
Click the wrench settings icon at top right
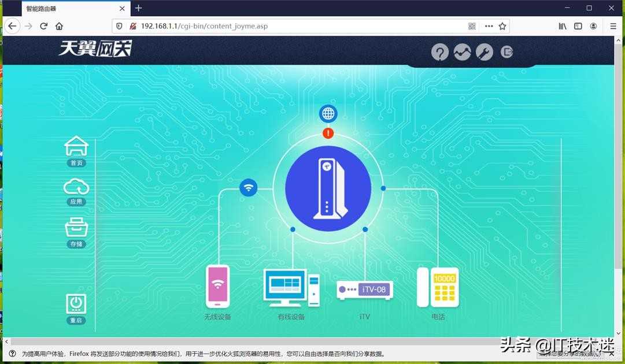pyautogui.click(x=485, y=52)
